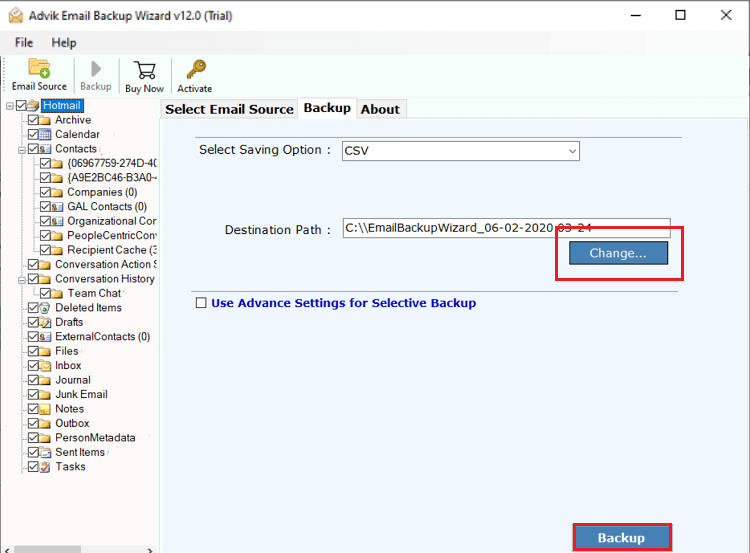
Task: Click the Contacts card icon
Action: (45, 149)
